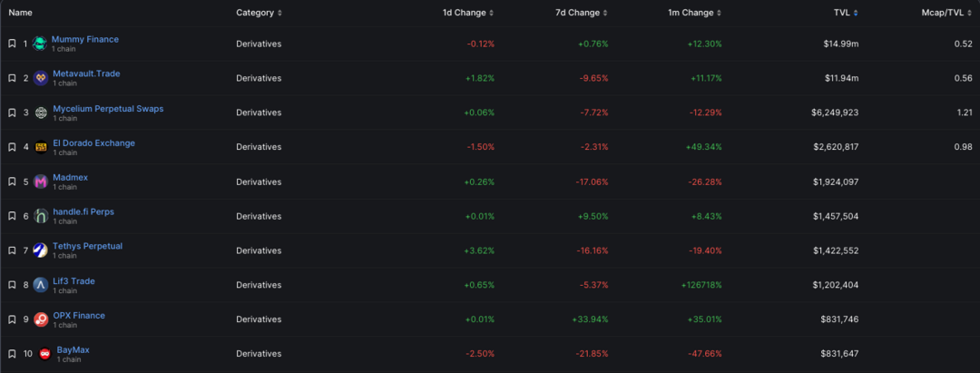Click the OPX Finance logo icon
Image resolution: width=980 pixels, height=373 pixels.
click(41, 319)
